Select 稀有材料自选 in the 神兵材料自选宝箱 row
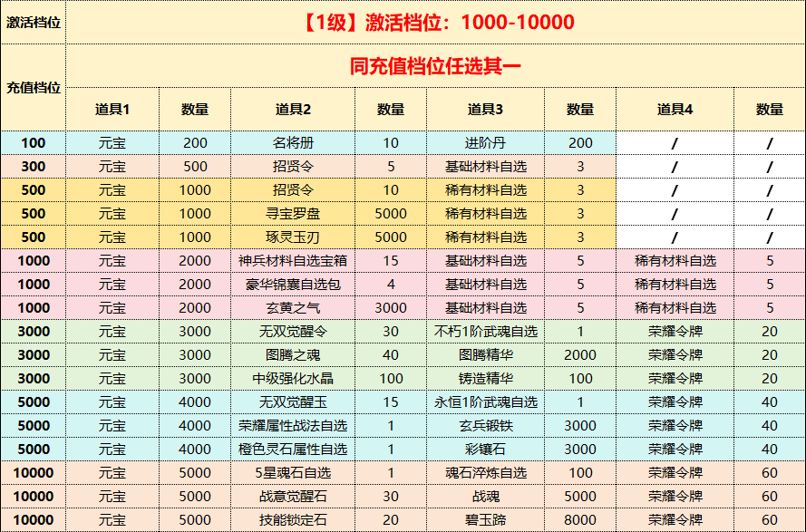Viewport: 806px width, 532px height. [675, 261]
